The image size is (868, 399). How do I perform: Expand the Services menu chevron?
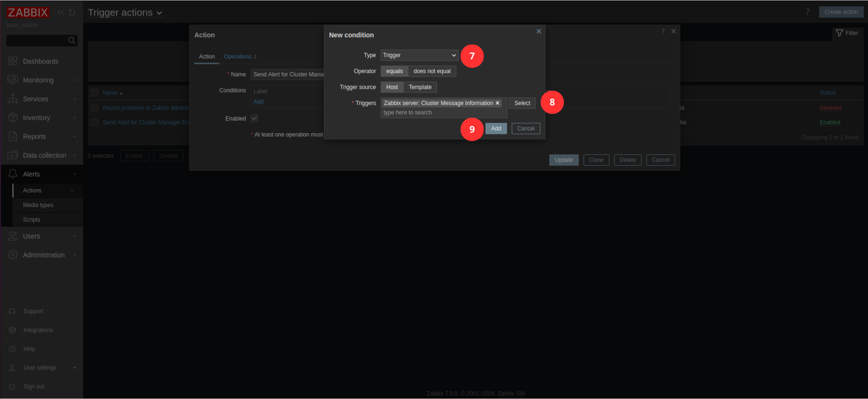pos(74,99)
